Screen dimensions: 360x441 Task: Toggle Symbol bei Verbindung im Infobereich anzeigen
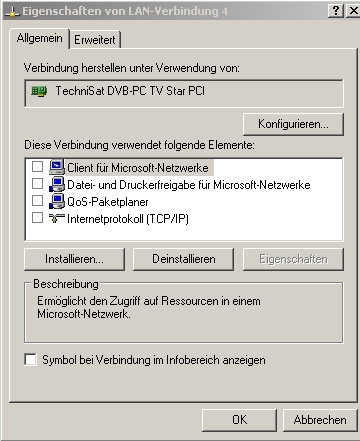30,360
